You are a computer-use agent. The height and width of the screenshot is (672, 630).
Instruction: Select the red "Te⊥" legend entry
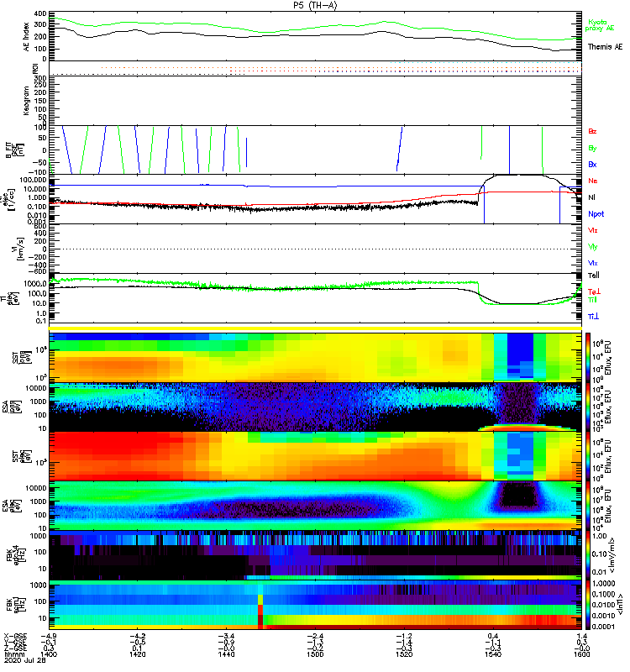coord(594,291)
